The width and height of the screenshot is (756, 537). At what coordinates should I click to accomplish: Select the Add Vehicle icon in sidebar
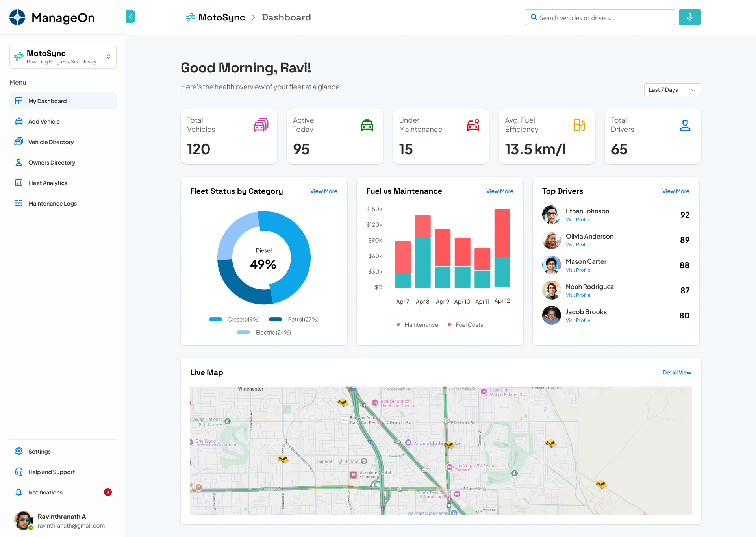(19, 121)
